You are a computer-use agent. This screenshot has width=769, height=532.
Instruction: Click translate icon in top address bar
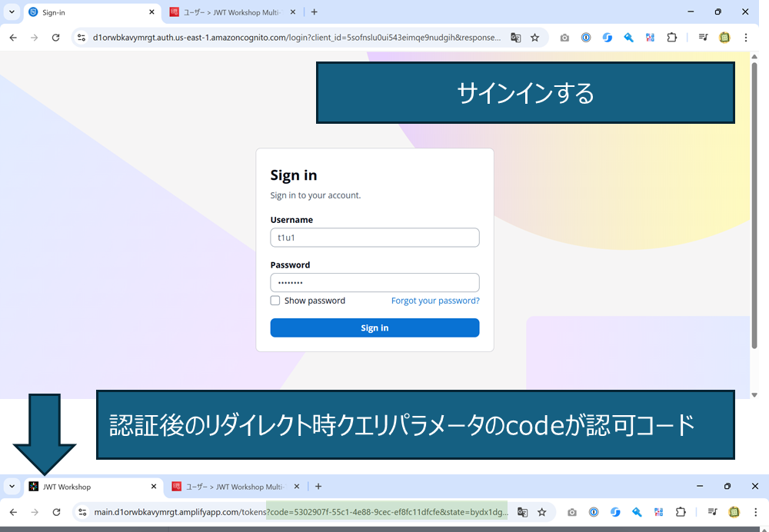coord(515,37)
